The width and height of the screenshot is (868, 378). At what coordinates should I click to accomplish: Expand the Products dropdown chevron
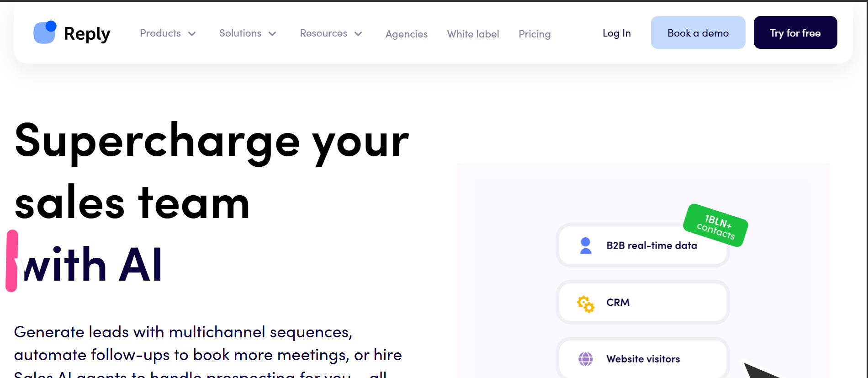click(192, 34)
